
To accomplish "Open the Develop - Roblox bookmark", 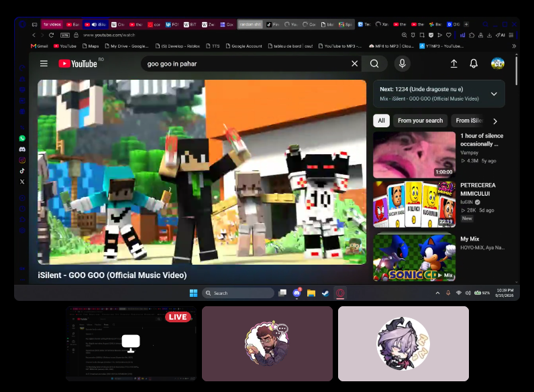I will coord(178,46).
